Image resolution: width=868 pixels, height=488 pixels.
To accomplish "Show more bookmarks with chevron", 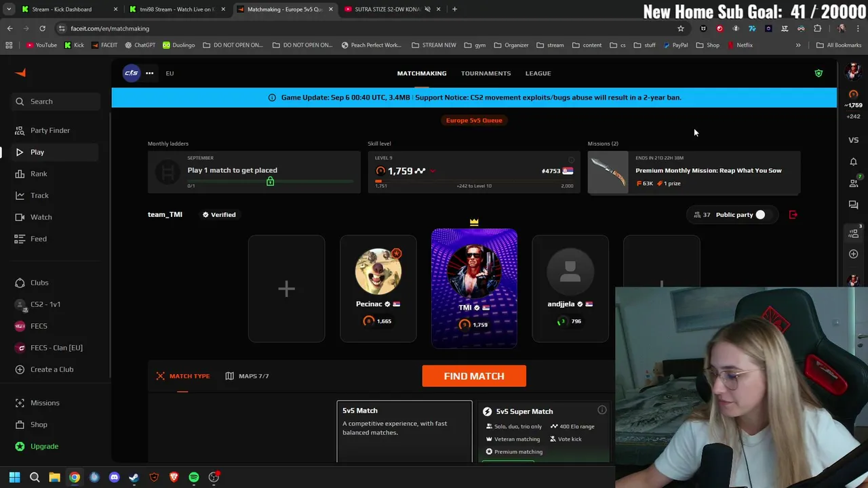I will 798,45.
